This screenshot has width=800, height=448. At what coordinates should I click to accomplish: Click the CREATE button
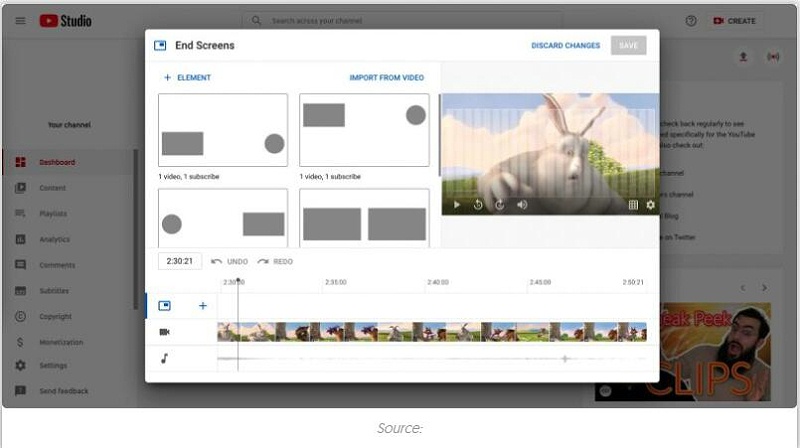click(734, 21)
